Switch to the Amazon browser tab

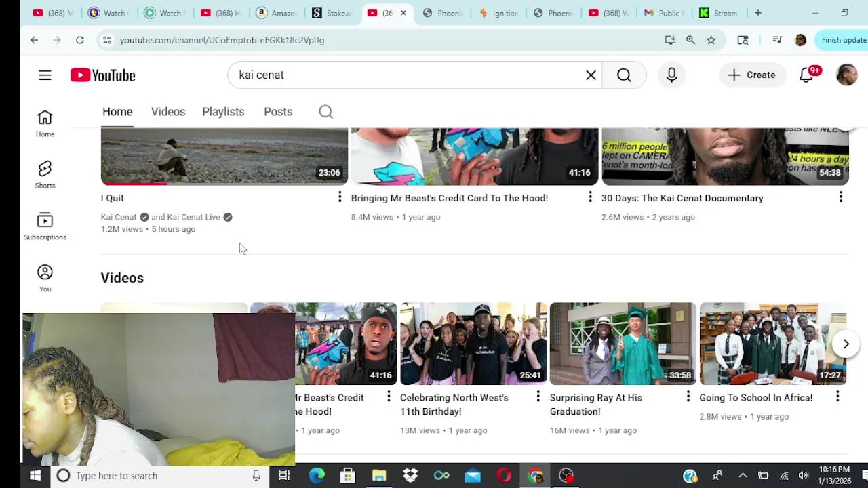click(x=277, y=13)
